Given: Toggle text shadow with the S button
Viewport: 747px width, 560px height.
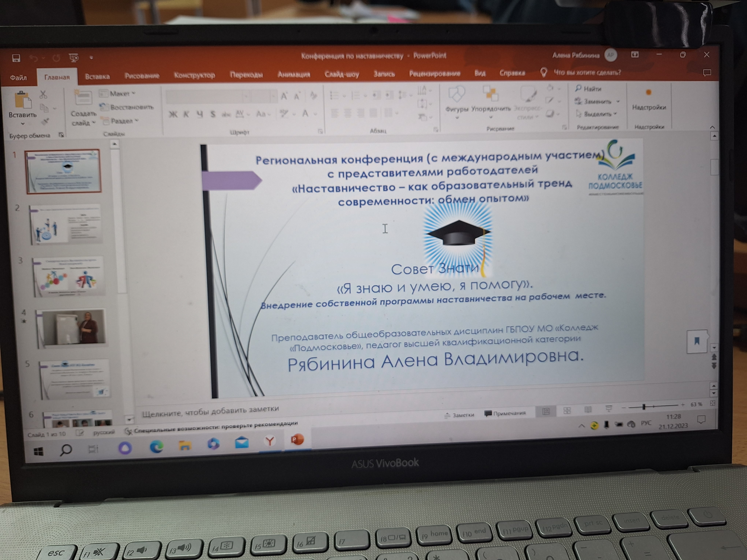Looking at the screenshot, I should click(213, 114).
